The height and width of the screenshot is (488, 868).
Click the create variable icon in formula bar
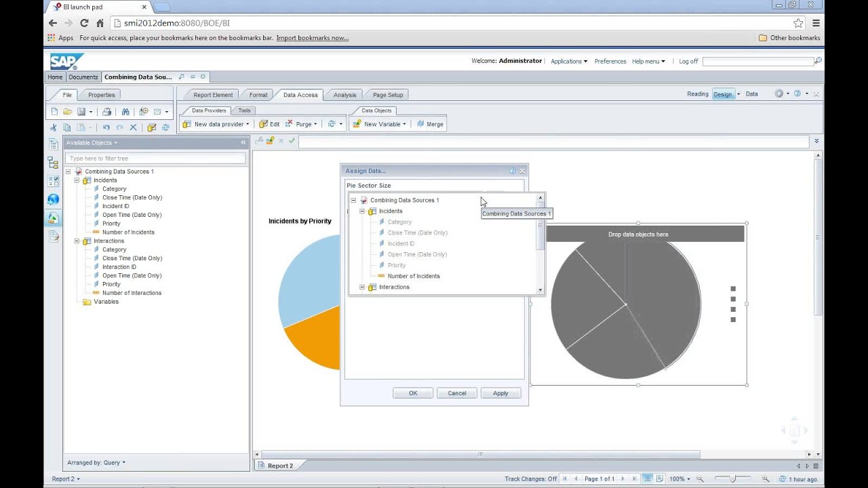click(x=270, y=141)
